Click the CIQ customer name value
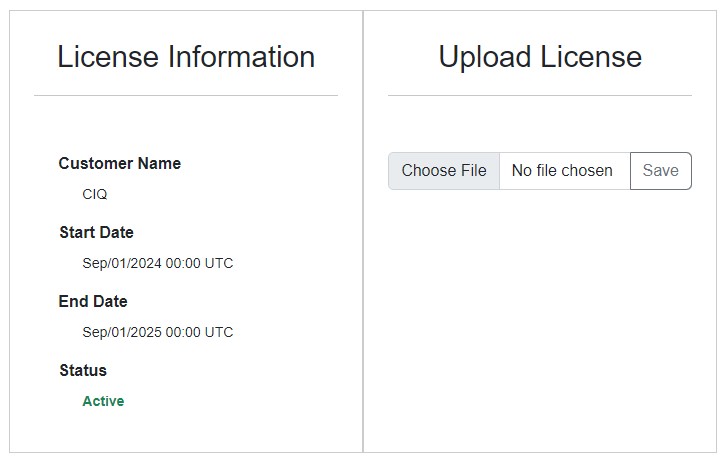 pos(95,194)
